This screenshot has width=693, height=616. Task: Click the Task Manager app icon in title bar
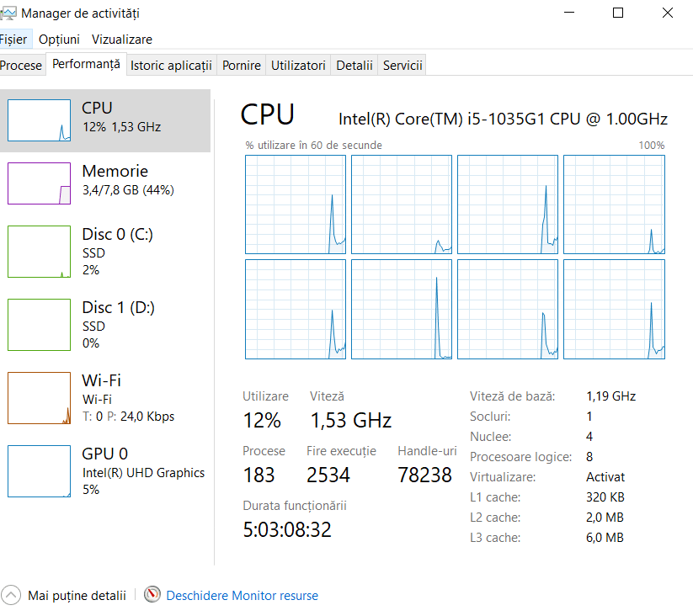point(8,13)
